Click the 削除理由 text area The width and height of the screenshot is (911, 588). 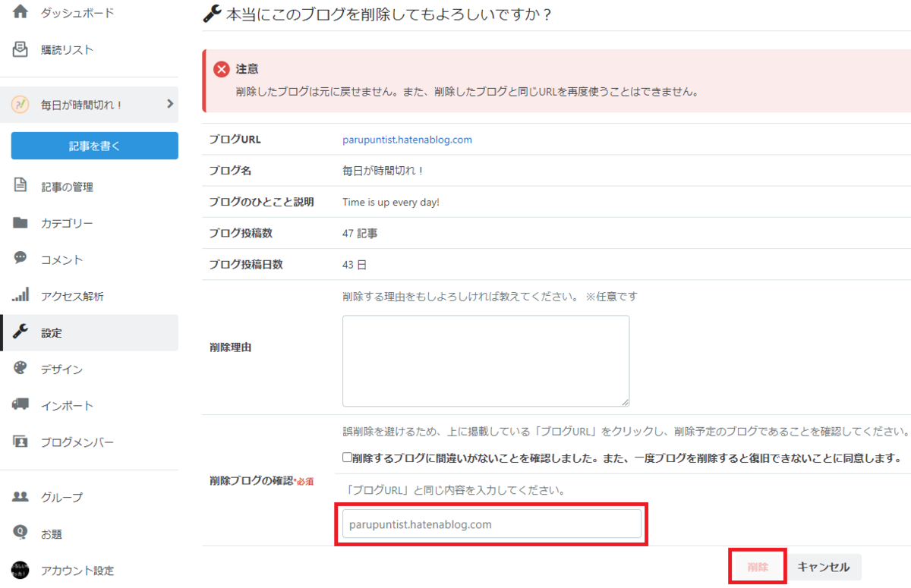[x=486, y=361]
